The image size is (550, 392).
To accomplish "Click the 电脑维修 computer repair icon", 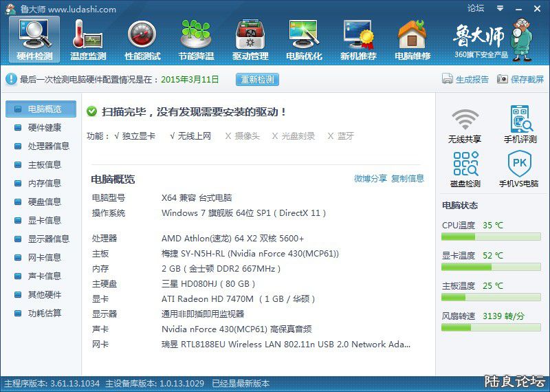I will 412,39.
